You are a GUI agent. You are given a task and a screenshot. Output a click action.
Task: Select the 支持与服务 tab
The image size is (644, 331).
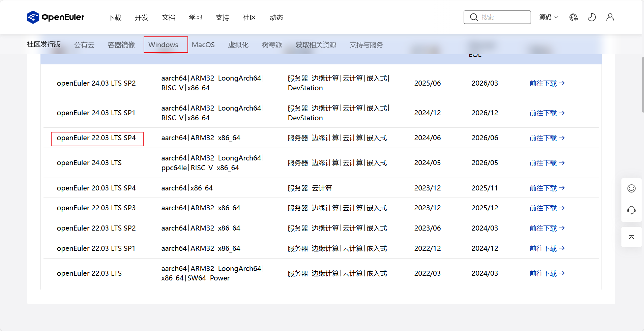[x=367, y=45]
